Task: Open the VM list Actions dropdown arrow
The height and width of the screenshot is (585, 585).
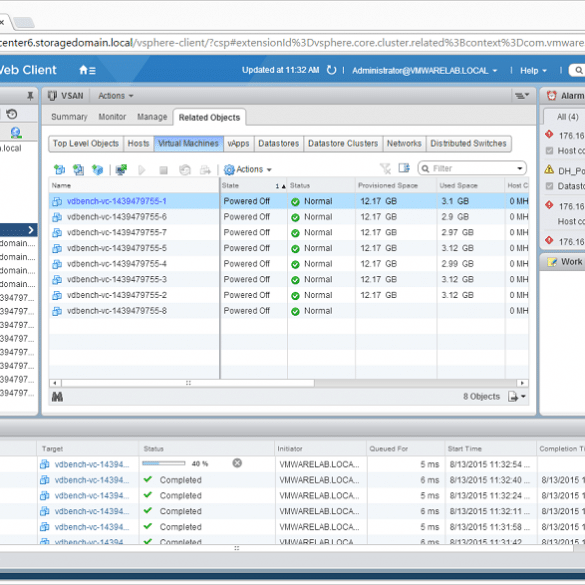Action: (x=269, y=170)
